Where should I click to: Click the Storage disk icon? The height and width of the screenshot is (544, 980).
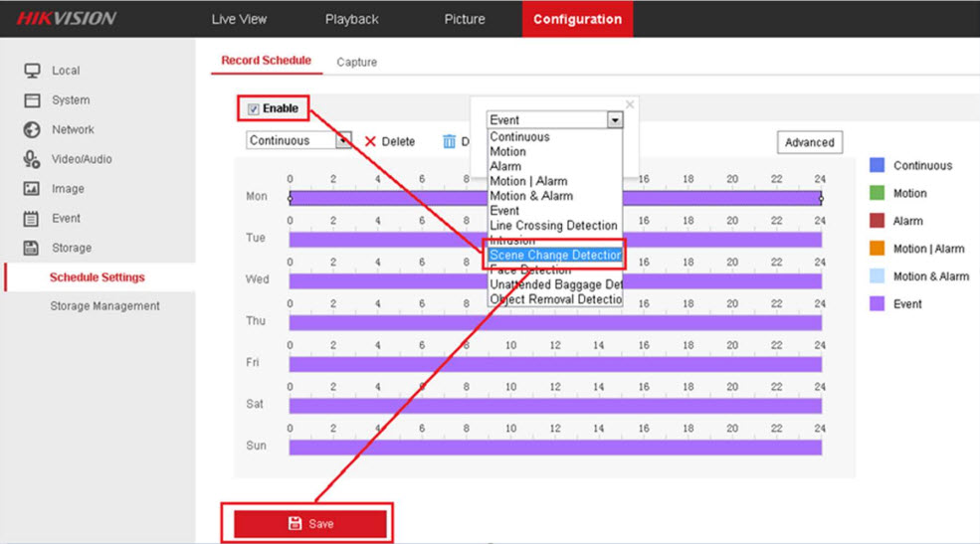(32, 248)
